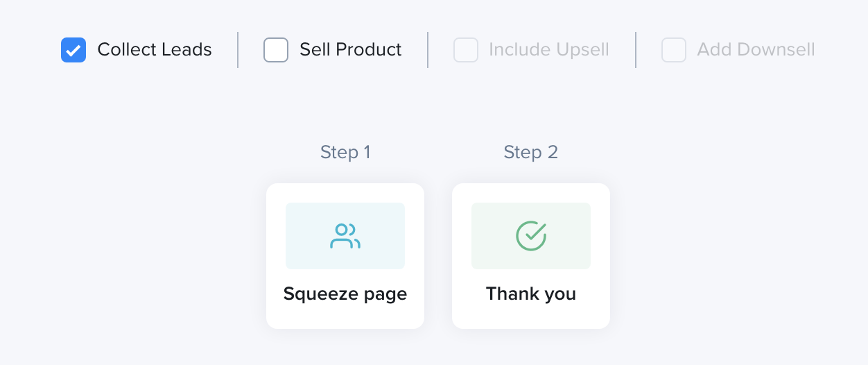
Task: Select the white Squeeze page step card
Action: coord(345,256)
